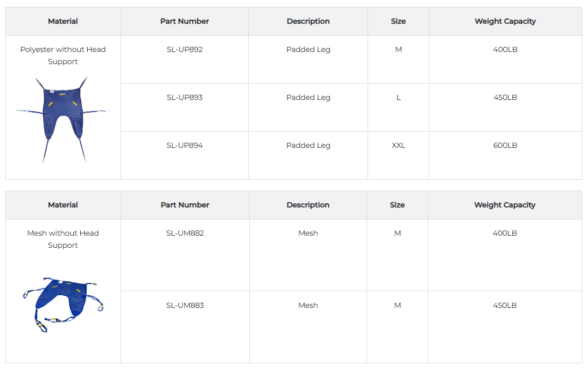Click the polyester sling product image
The image size is (588, 368).
click(63, 118)
